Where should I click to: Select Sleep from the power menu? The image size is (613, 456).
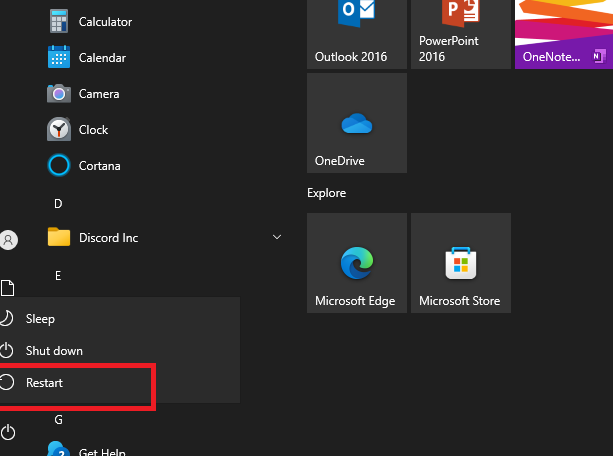pos(41,319)
